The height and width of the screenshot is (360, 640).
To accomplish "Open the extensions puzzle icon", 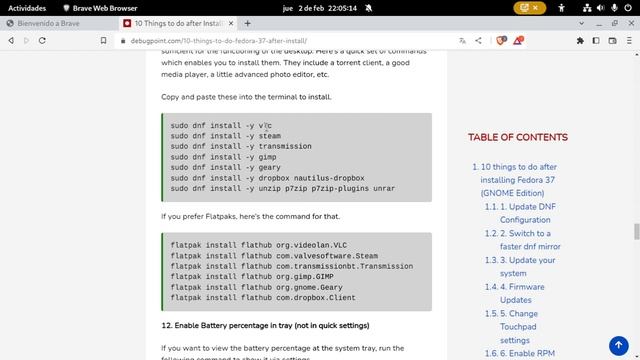I will [x=580, y=40].
